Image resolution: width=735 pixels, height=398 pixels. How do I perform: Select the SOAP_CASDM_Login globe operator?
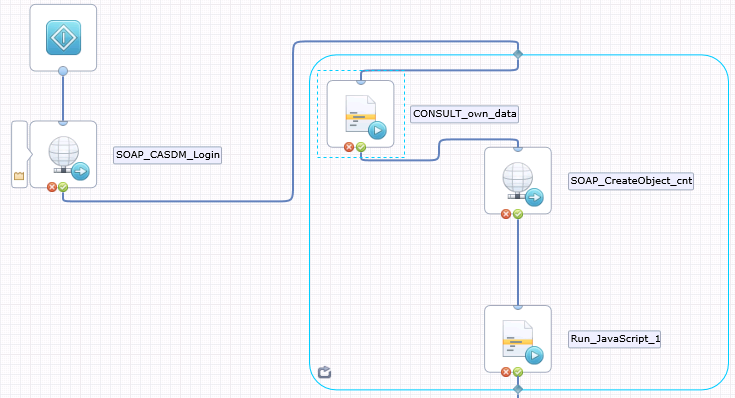click(x=63, y=154)
